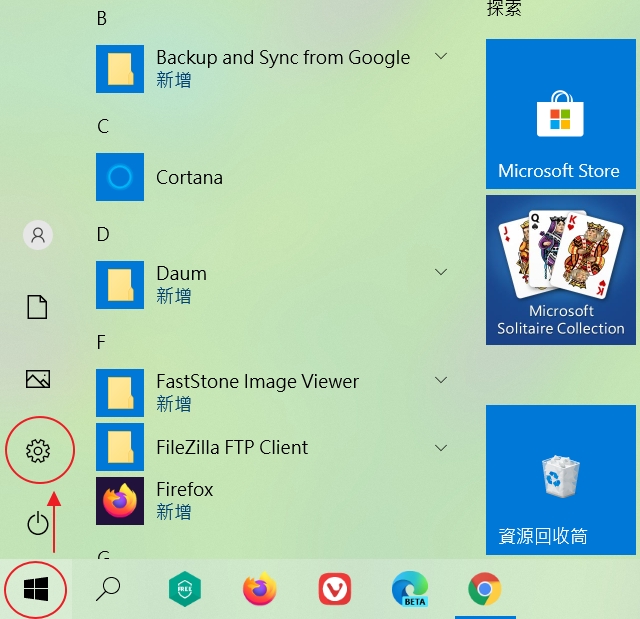The width and height of the screenshot is (640, 619).
Task: Click Backup and Sync from Google label
Action: [283, 58]
